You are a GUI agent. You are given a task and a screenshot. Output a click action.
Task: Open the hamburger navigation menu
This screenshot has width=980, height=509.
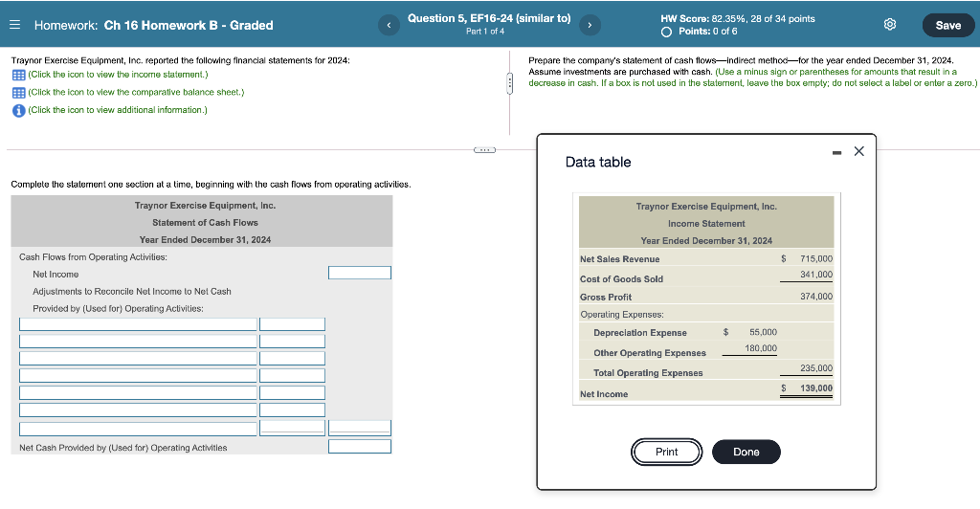[15, 25]
